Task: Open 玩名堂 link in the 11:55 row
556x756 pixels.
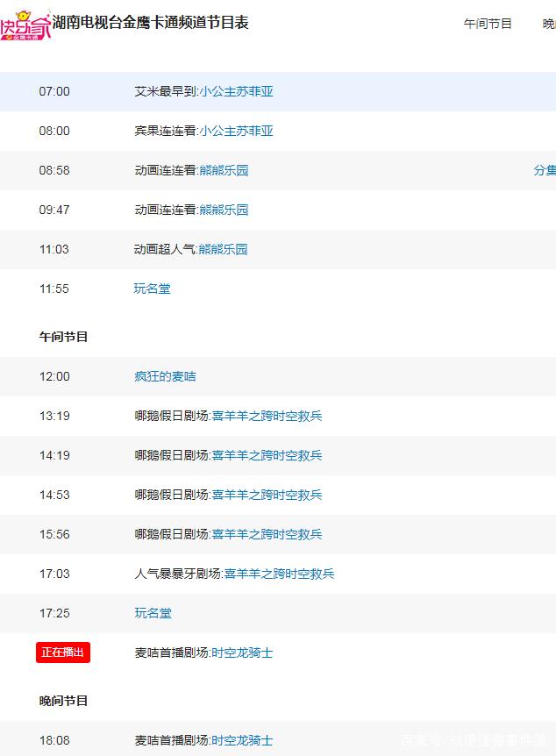Action: 153,289
